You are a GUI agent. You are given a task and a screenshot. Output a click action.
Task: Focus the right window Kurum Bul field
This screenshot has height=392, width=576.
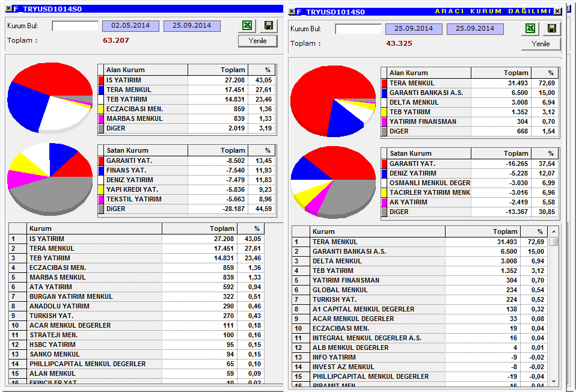point(358,29)
